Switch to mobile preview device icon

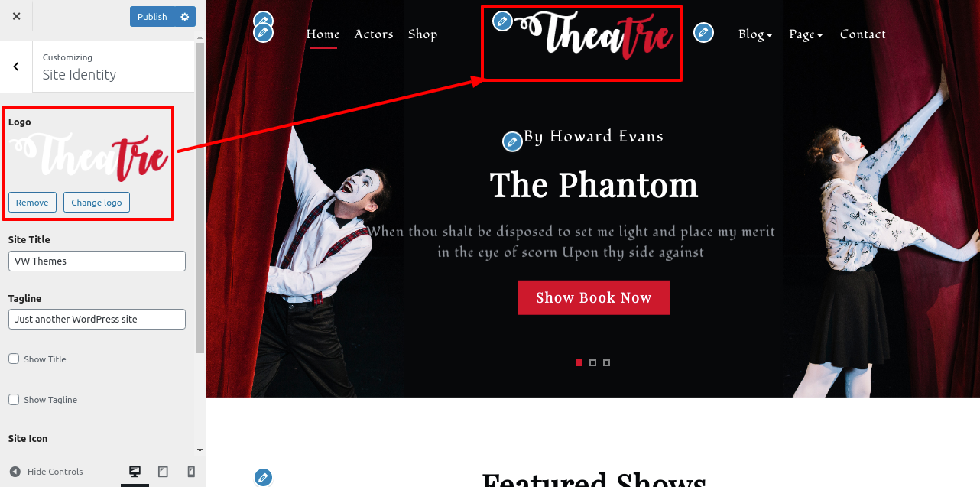tap(191, 472)
